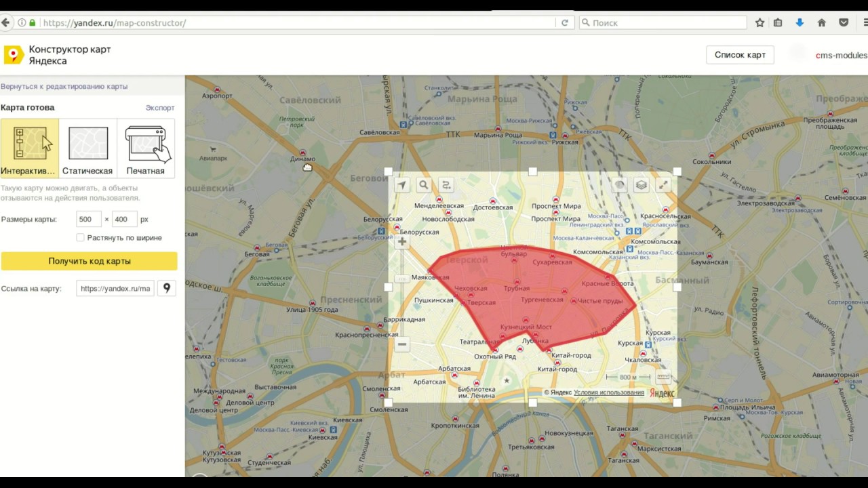This screenshot has height=488, width=868.
Task: Click the site info icon in the address bar
Action: [x=22, y=22]
